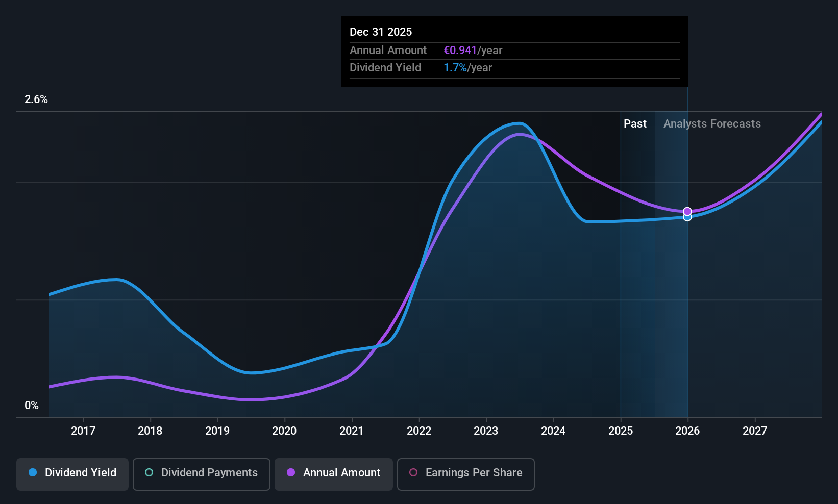Click the 2017 x-axis label
The height and width of the screenshot is (504, 838).
pyautogui.click(x=83, y=431)
